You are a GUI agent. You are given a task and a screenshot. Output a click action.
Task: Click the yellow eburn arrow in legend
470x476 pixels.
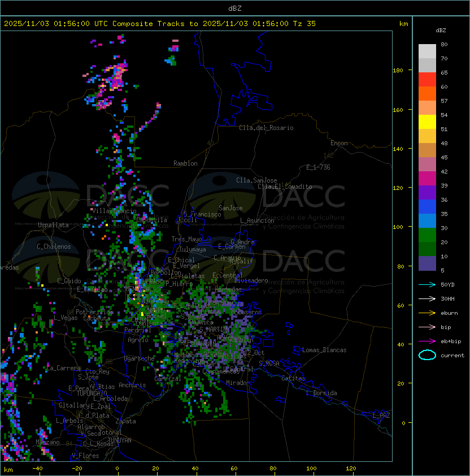pos(427,313)
